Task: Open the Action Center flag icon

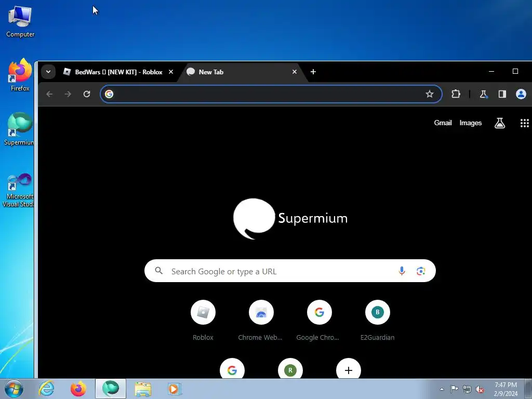Action: point(454,389)
